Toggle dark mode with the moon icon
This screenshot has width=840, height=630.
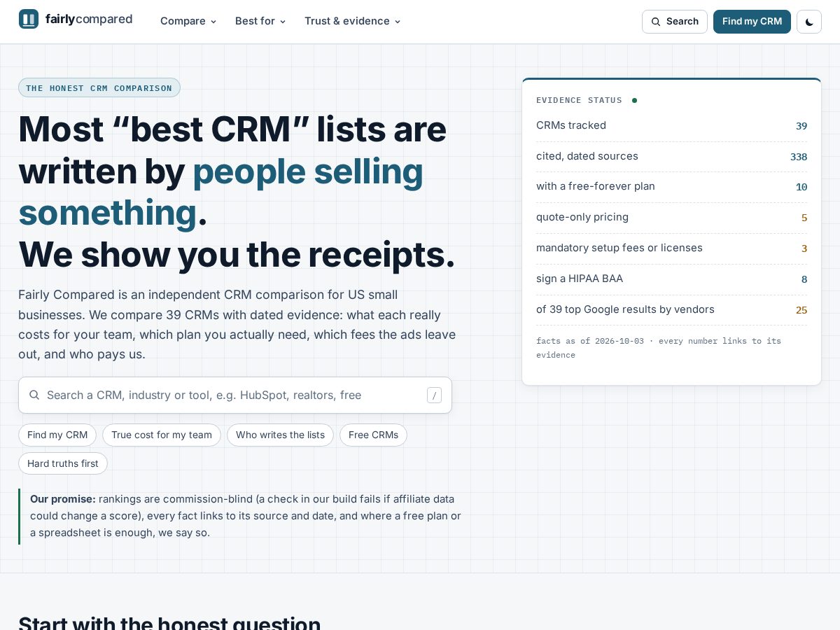[809, 22]
